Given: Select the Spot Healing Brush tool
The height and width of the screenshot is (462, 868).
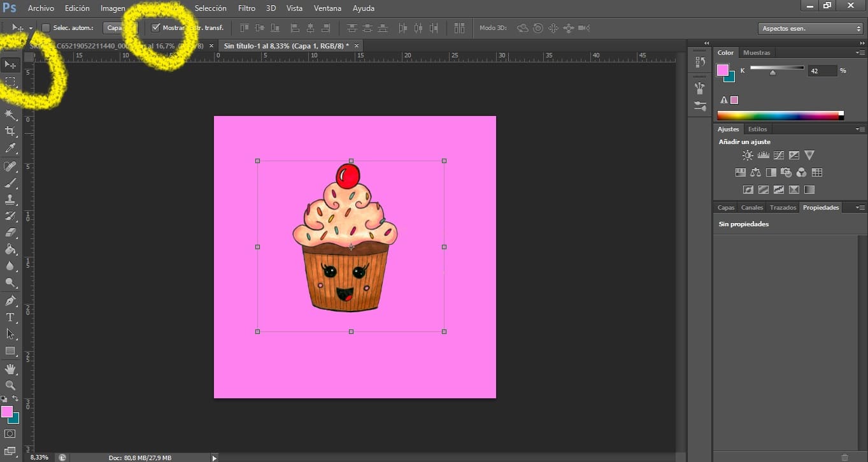Looking at the screenshot, I should (x=10, y=166).
